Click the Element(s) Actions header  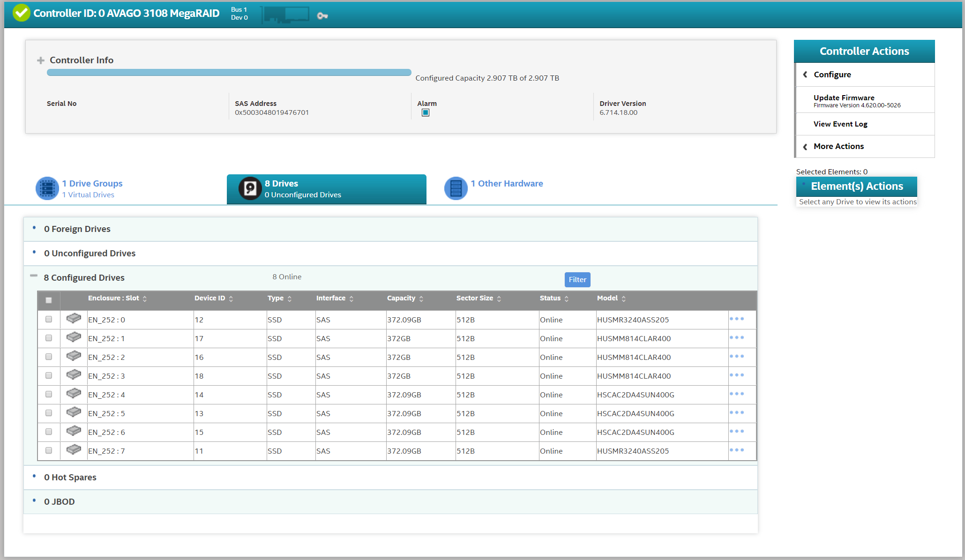[857, 187]
